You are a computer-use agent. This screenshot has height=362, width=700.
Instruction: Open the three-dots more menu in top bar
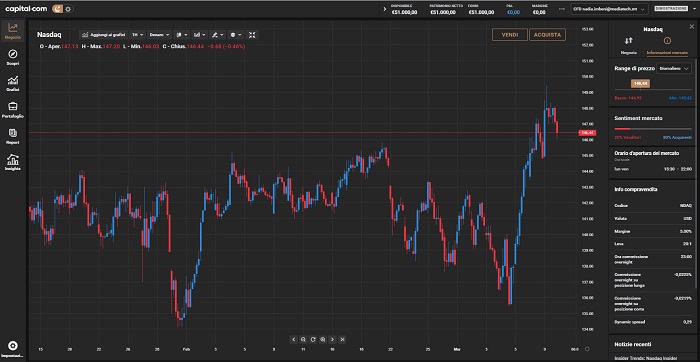[x=562, y=9]
